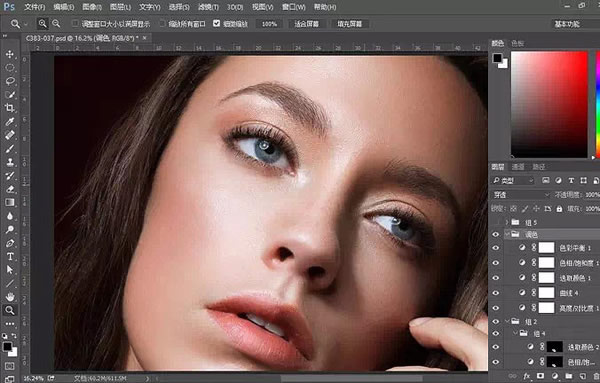600x383 pixels.
Task: Click the 100% zoom button
Action: (x=269, y=24)
